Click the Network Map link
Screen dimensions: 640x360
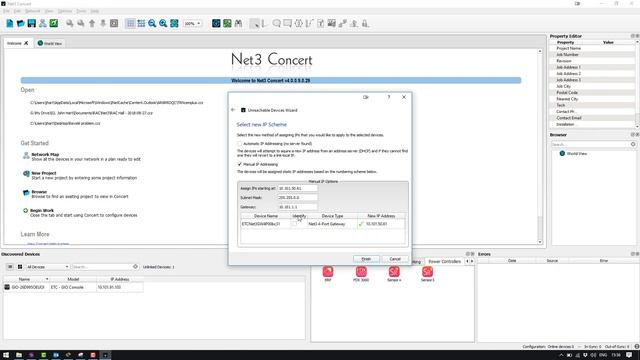(45, 154)
